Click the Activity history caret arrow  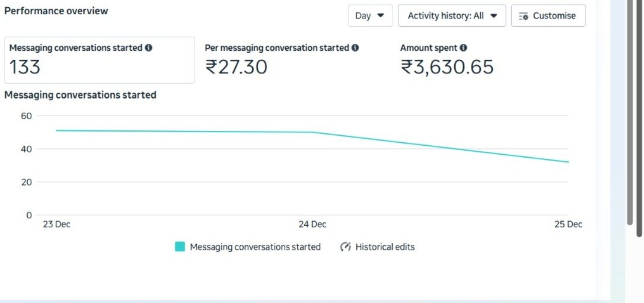click(493, 15)
